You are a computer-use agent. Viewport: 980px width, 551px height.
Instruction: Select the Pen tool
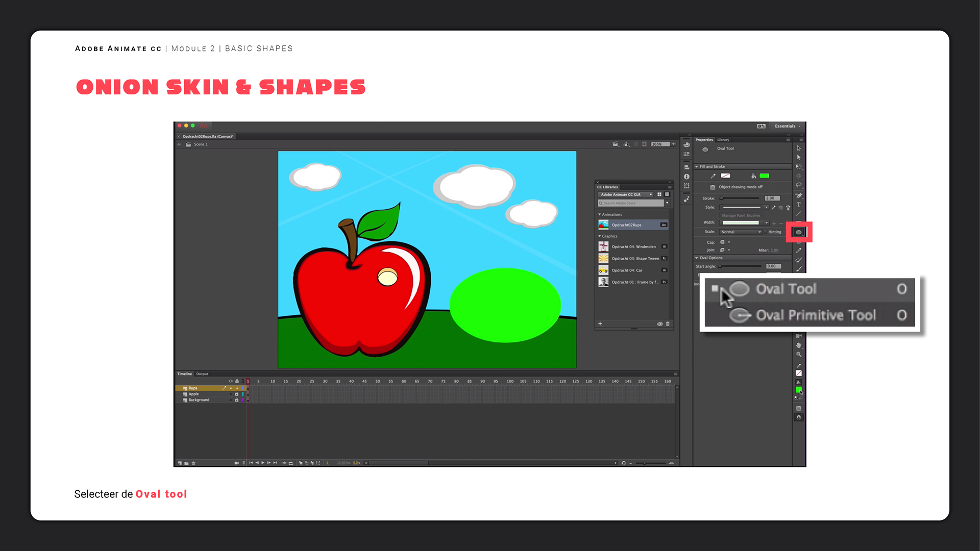pos(799,195)
